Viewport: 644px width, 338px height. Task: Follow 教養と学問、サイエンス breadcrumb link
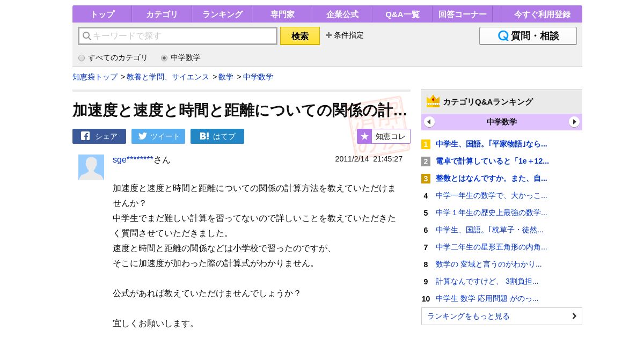click(168, 77)
